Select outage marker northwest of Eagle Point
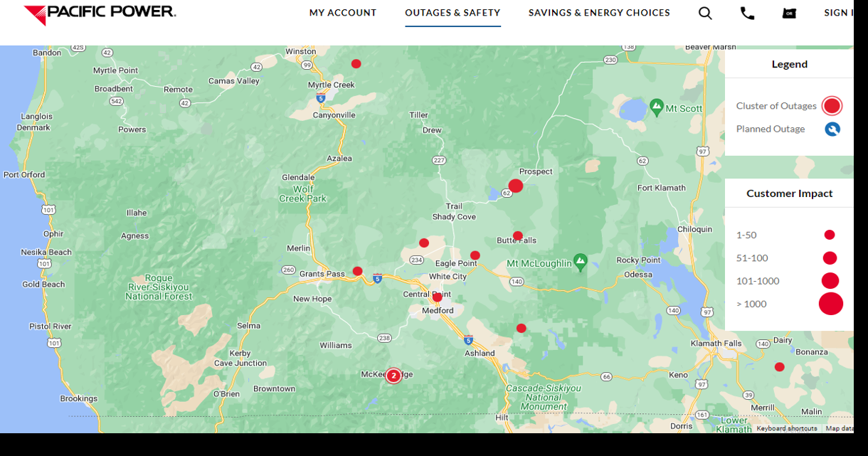The width and height of the screenshot is (868, 456). click(424, 243)
